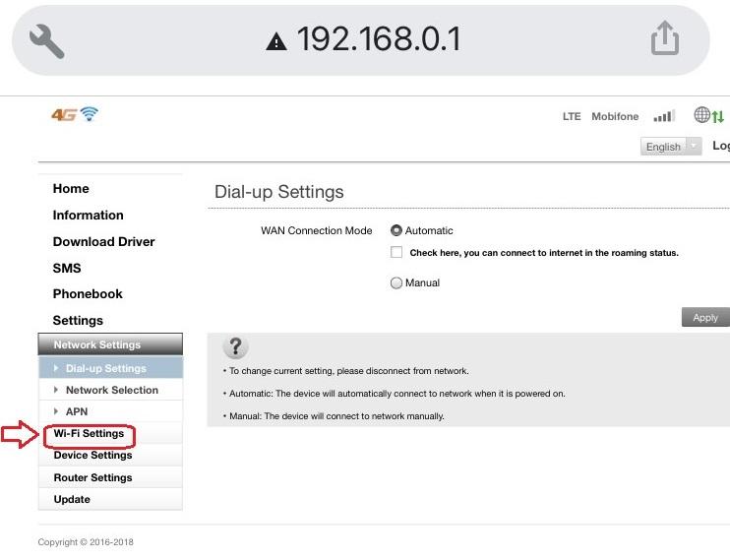Viewport: 730px width, 560px height.
Task: Click the signal strength bars icon
Action: coord(664,116)
